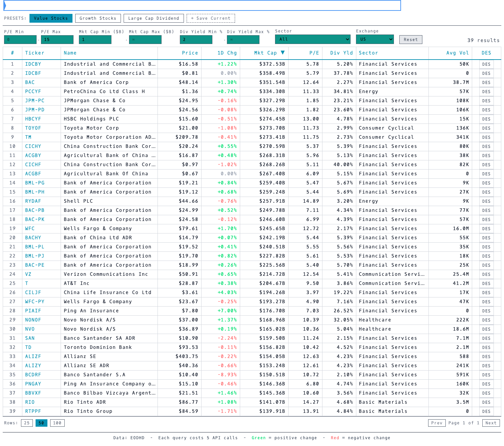Set rows per page to 100
Viewport: 504px width, 446px height.
click(57, 423)
